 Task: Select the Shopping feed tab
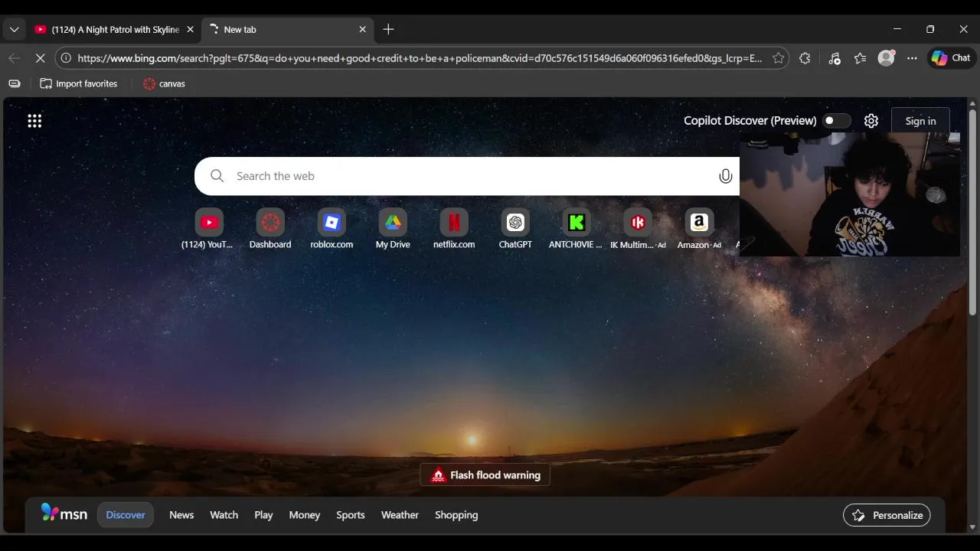coord(456,515)
